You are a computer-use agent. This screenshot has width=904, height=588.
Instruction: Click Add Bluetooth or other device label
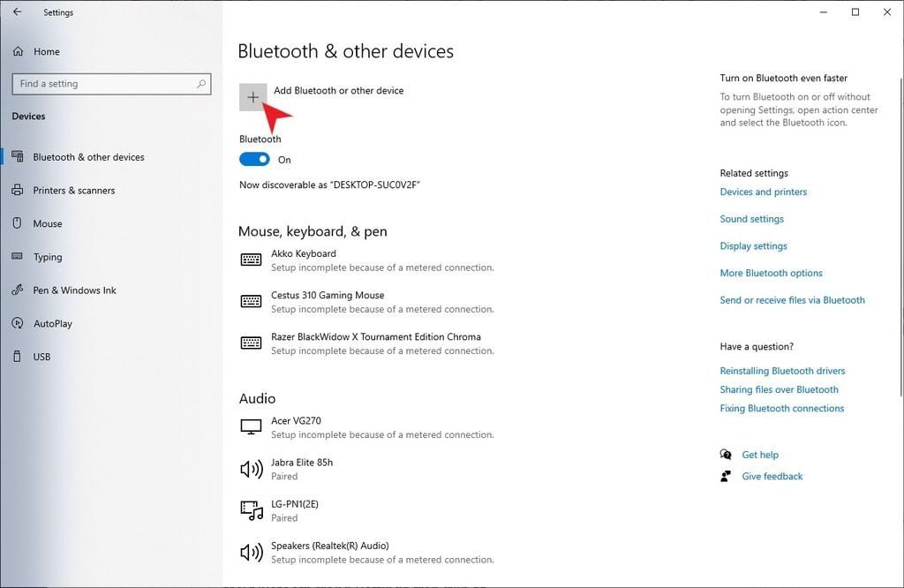[338, 91]
